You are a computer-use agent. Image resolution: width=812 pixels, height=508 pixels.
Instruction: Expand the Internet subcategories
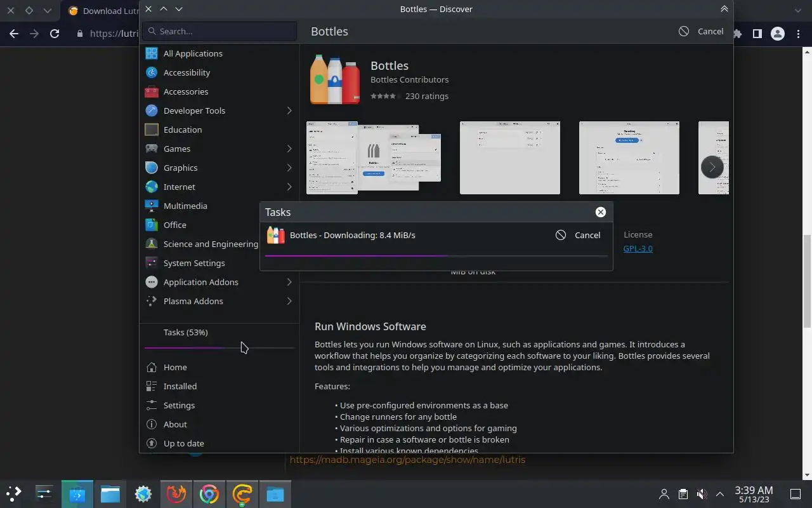289,187
